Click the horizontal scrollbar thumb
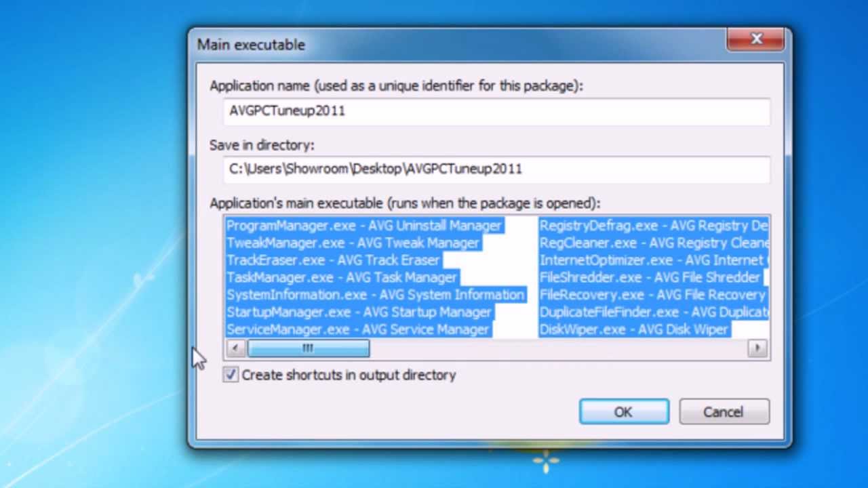This screenshot has height=488, width=868. [x=308, y=348]
